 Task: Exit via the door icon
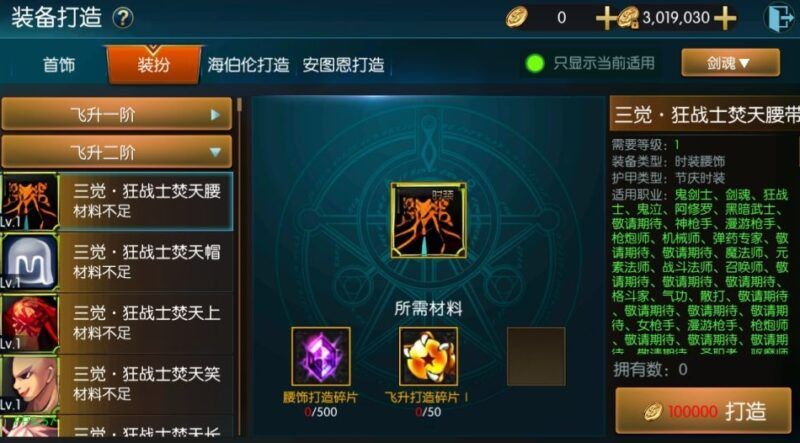pyautogui.click(x=781, y=18)
